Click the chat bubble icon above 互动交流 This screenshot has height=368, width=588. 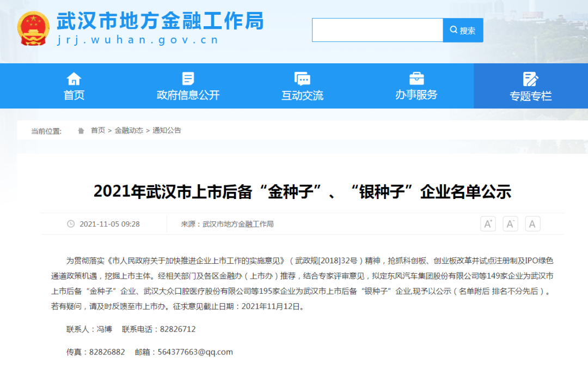tap(302, 79)
